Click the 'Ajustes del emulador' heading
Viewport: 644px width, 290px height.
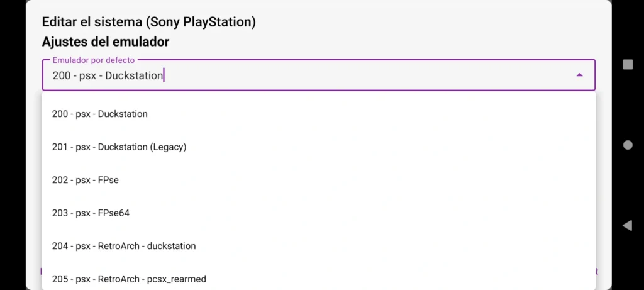click(106, 42)
